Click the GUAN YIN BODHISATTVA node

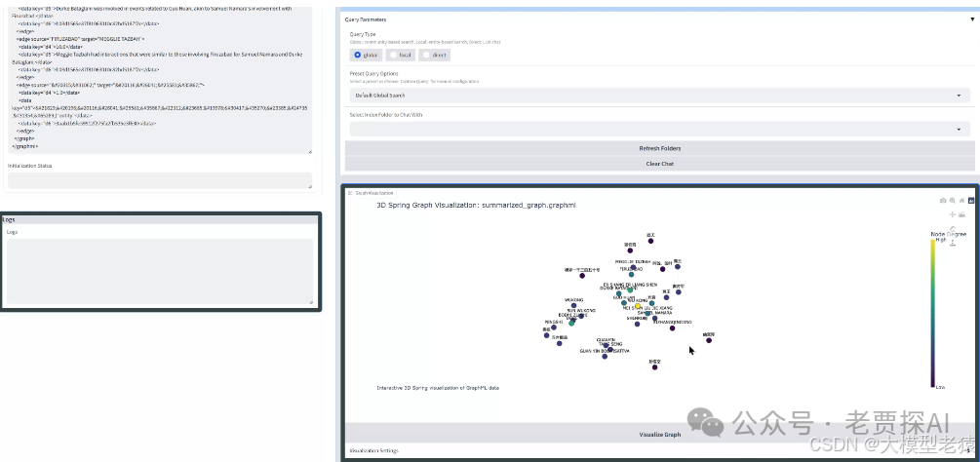pyautogui.click(x=605, y=357)
